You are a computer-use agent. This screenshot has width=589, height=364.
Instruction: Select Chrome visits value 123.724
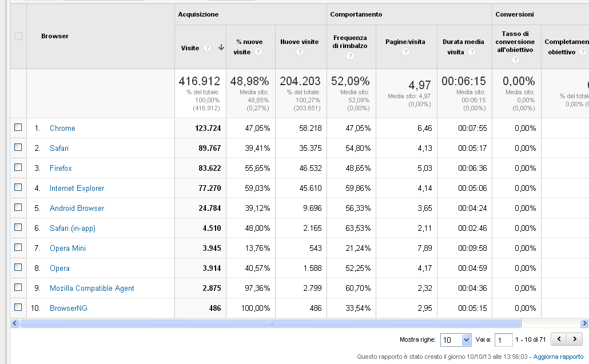click(x=208, y=128)
